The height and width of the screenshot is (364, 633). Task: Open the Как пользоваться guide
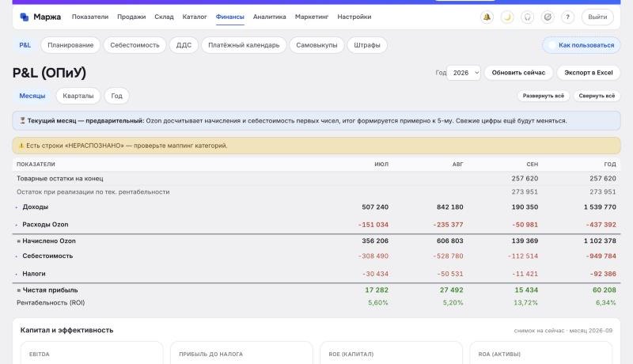tap(582, 45)
